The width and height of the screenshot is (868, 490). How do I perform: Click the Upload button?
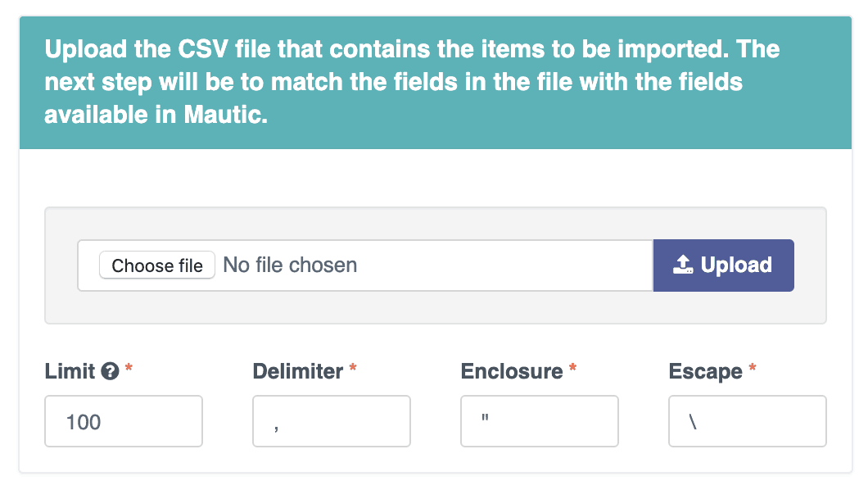click(724, 265)
